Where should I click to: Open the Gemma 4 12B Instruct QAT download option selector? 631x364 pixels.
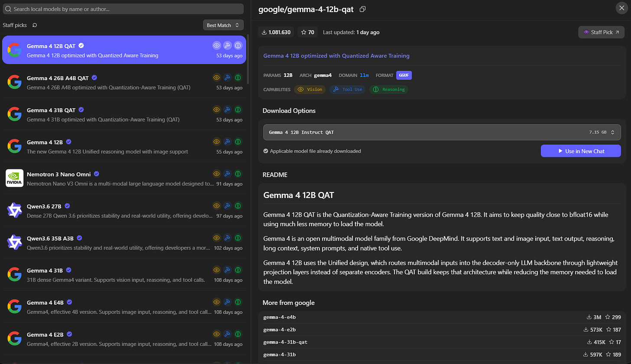442,132
